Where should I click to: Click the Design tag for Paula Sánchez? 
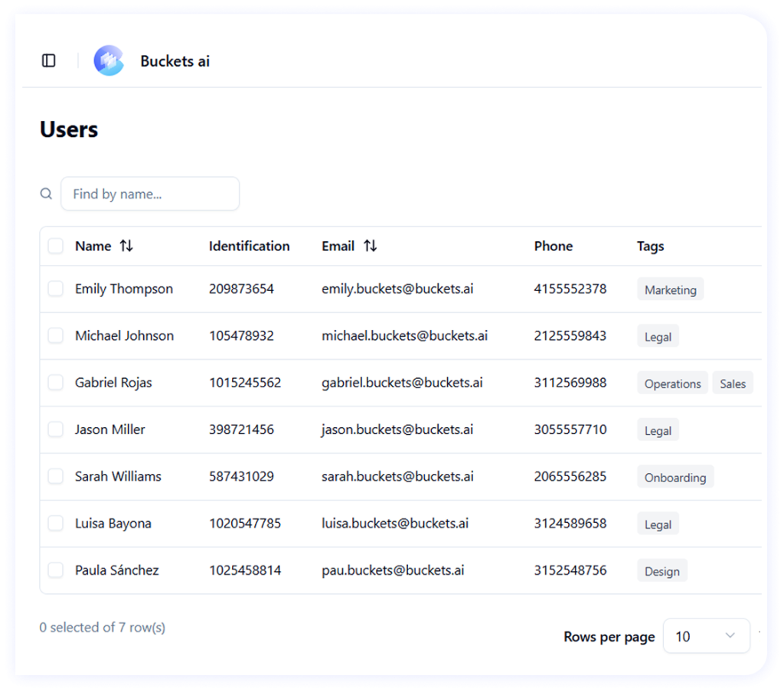(x=661, y=571)
